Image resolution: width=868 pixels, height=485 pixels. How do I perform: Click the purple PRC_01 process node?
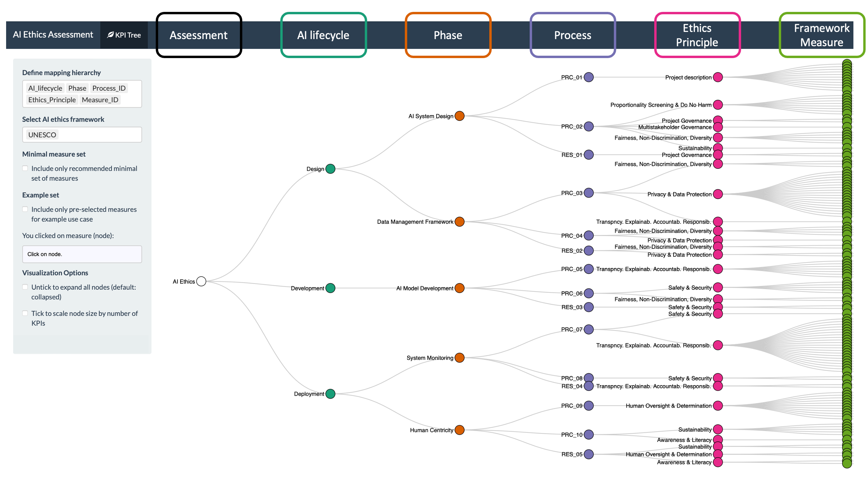pos(589,77)
